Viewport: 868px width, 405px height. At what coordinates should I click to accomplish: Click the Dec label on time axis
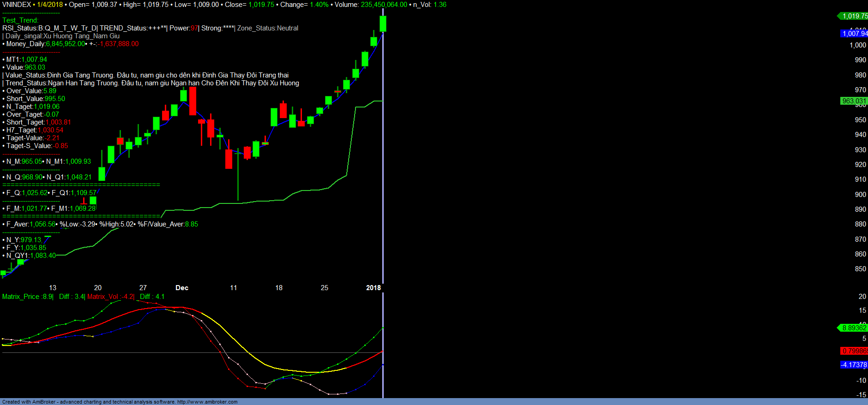pyautogui.click(x=182, y=288)
